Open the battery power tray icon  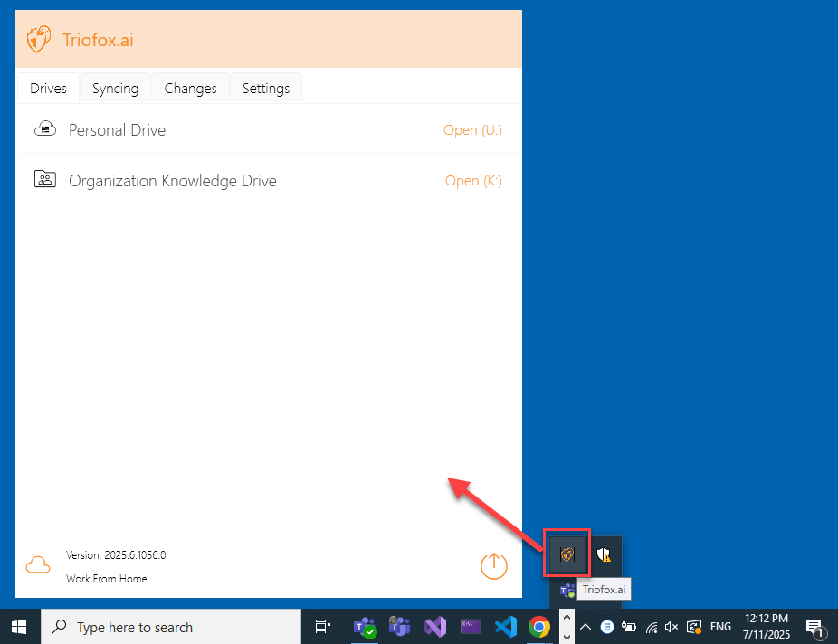point(628,627)
